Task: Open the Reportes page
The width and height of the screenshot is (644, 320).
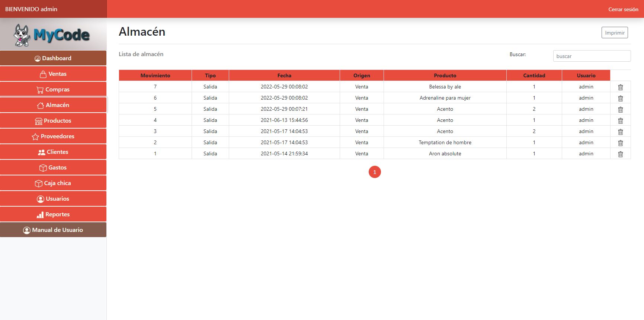Action: point(53,214)
